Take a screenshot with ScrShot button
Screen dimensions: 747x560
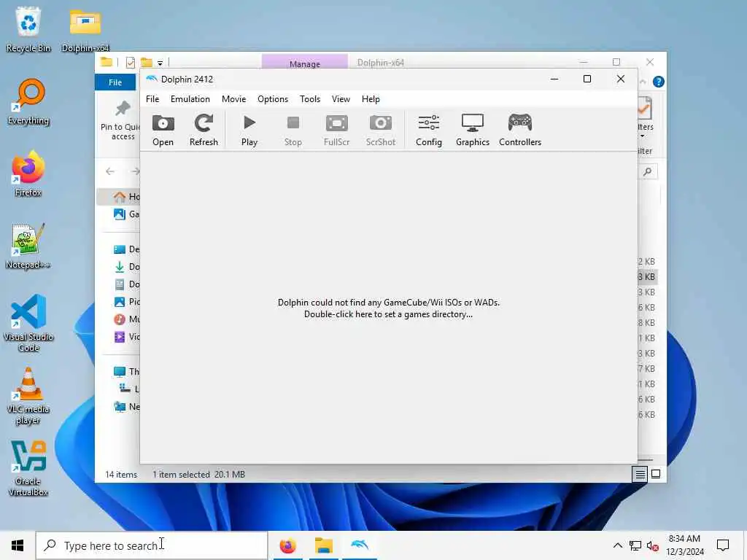coord(381,130)
